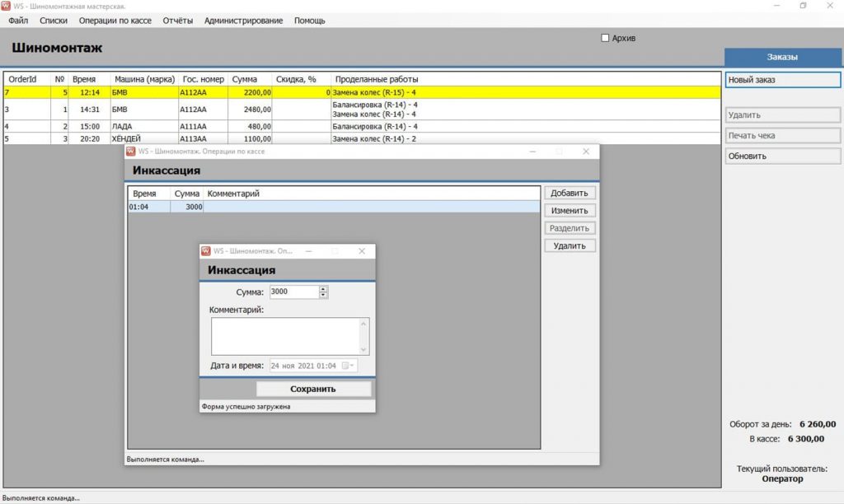Click the Время column header in Инкассация list
The height and width of the screenshot is (504, 844).
tap(144, 194)
